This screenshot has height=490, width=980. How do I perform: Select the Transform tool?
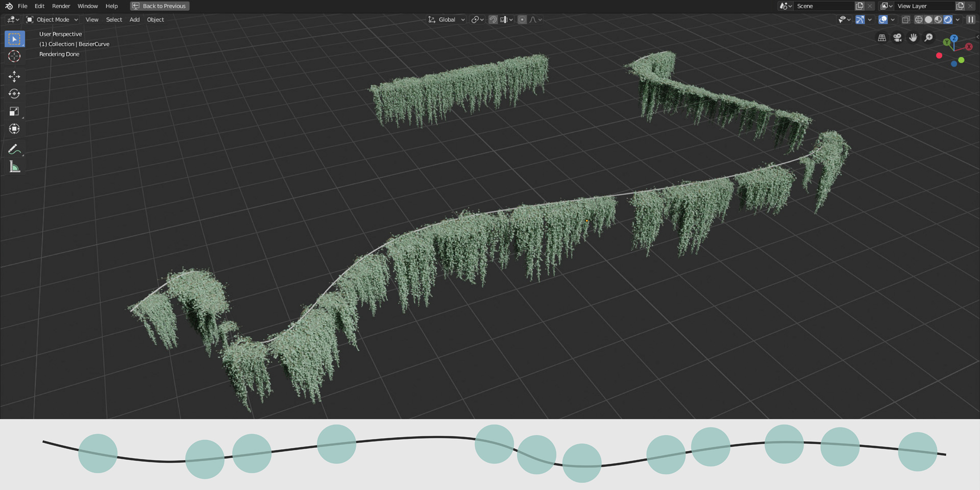pos(14,129)
